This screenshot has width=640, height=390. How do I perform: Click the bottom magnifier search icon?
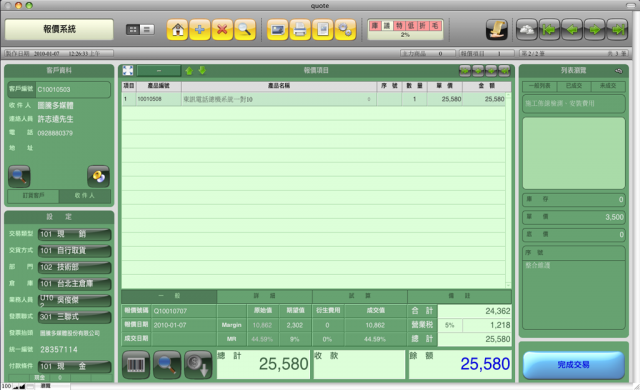(167, 365)
